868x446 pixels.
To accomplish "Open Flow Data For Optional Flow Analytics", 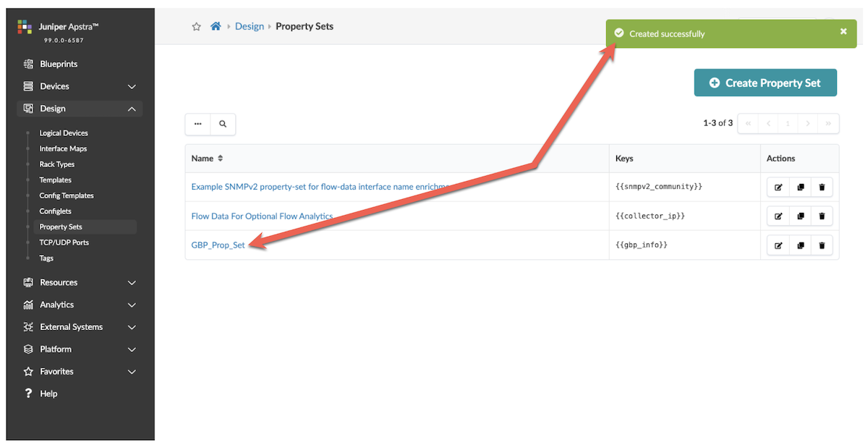I will click(262, 216).
